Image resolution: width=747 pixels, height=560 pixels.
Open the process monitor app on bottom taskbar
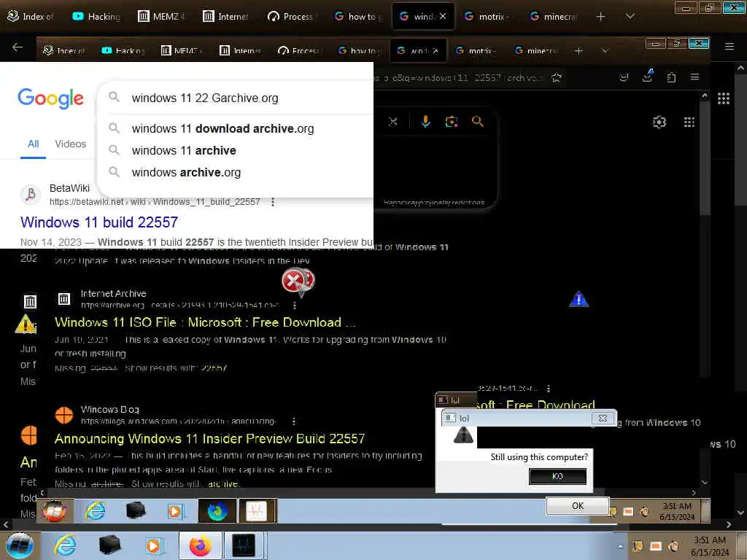click(x=244, y=545)
